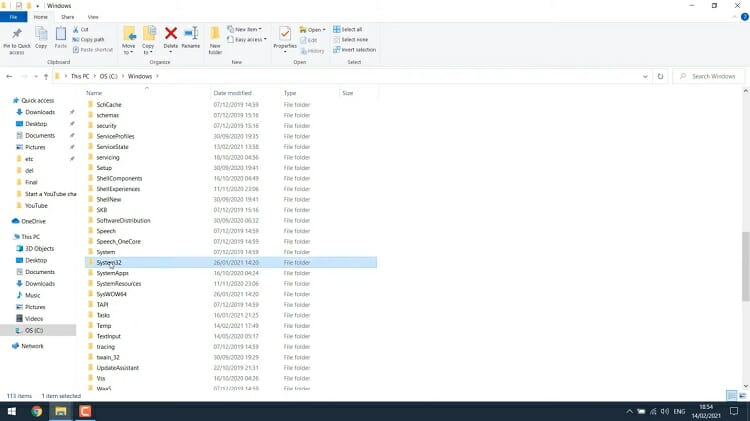The height and width of the screenshot is (421, 750).
Task: Click Copy path in ribbon
Action: coord(88,40)
